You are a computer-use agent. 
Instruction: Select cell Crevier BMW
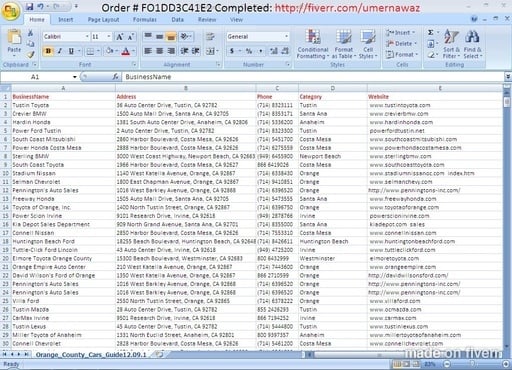point(63,114)
